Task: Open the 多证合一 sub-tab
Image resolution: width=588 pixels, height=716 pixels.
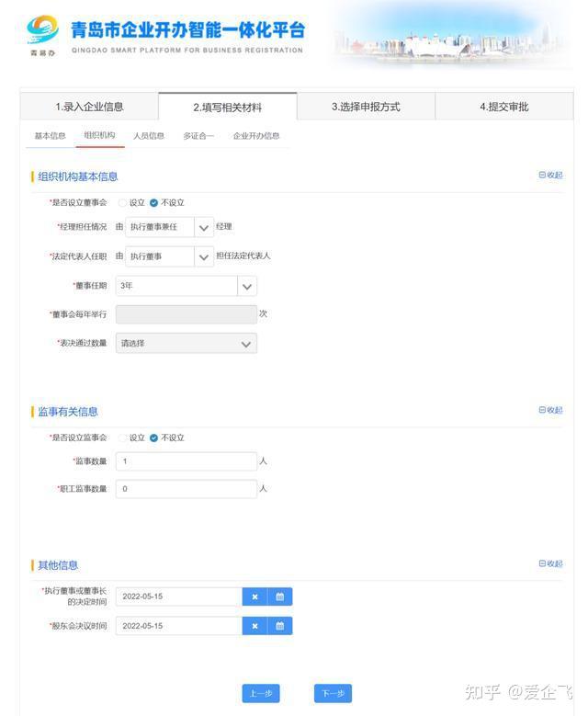Action: point(198,136)
